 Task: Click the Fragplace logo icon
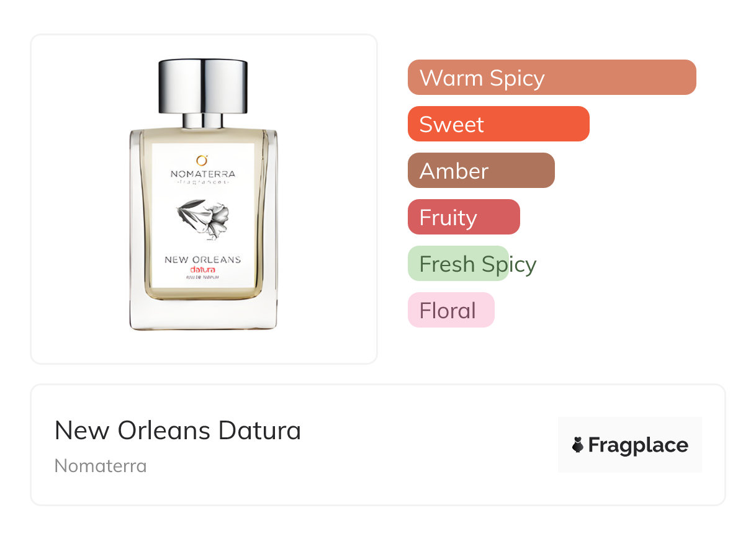pyautogui.click(x=578, y=445)
